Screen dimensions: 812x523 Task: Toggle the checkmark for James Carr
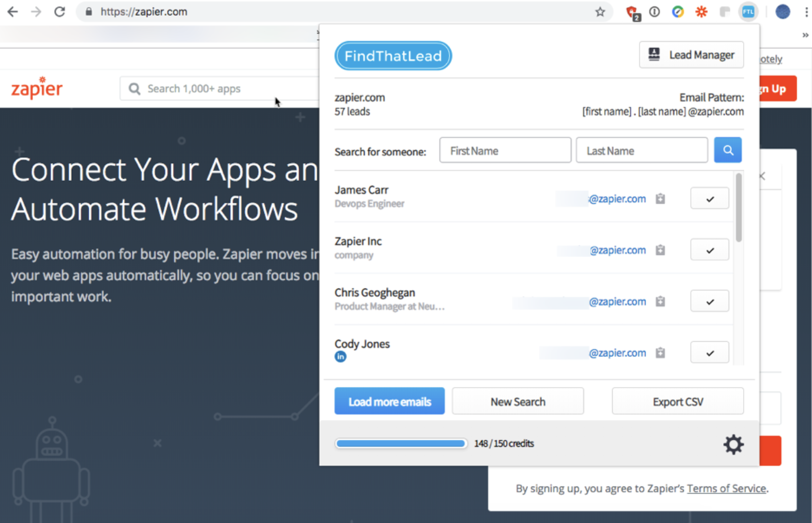pyautogui.click(x=710, y=199)
